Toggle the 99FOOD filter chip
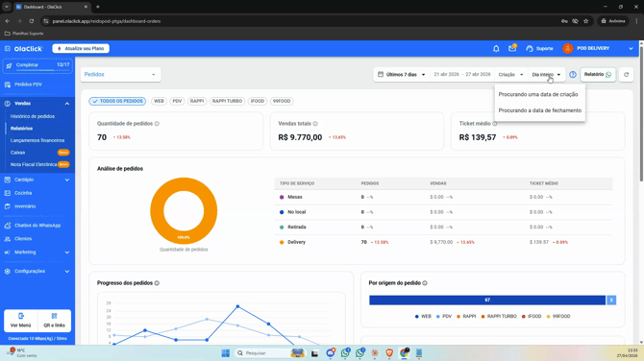The width and height of the screenshot is (644, 361). point(282,101)
